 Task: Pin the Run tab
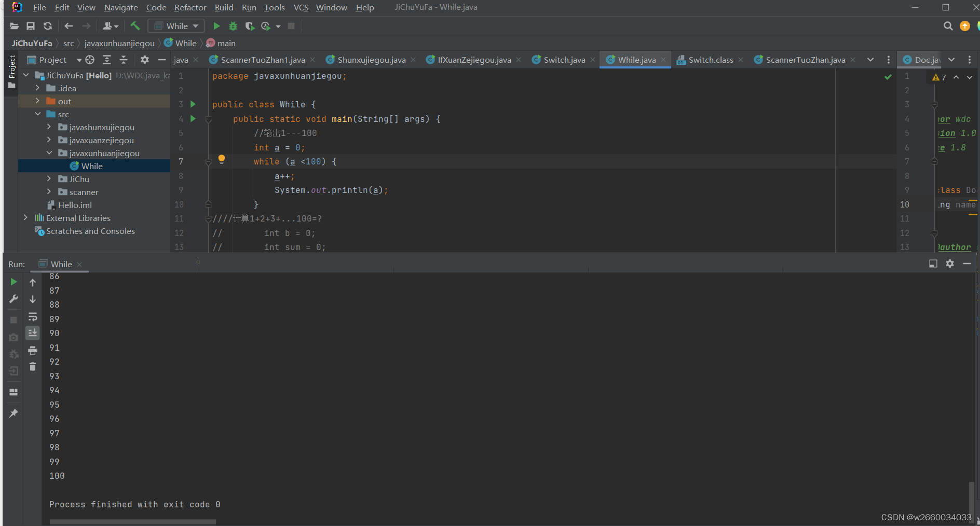pos(13,413)
